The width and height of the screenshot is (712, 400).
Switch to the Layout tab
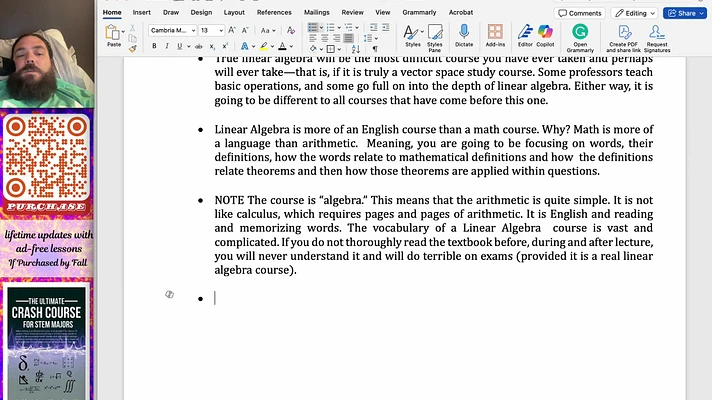pyautogui.click(x=234, y=12)
